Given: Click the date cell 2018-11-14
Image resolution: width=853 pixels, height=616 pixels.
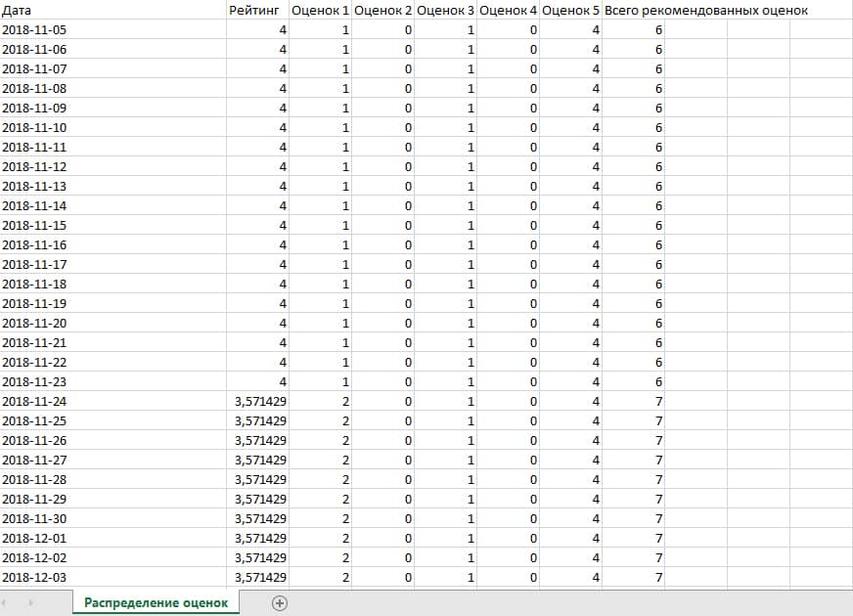Looking at the screenshot, I should coord(113,206).
